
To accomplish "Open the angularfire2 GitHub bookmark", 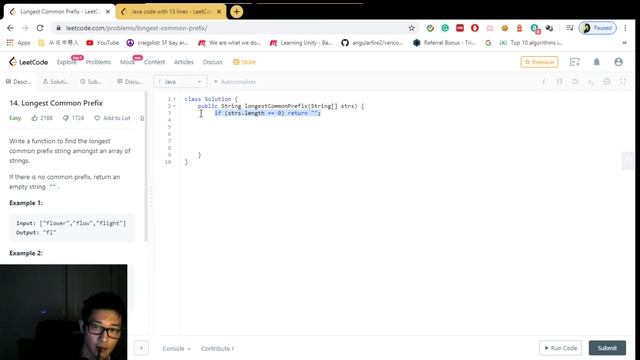I will pyautogui.click(x=372, y=42).
